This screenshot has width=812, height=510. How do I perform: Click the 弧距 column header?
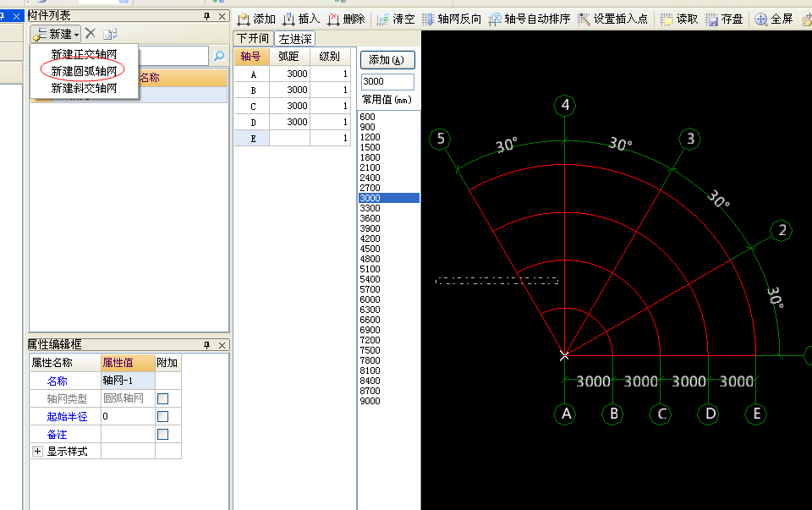pyautogui.click(x=289, y=57)
